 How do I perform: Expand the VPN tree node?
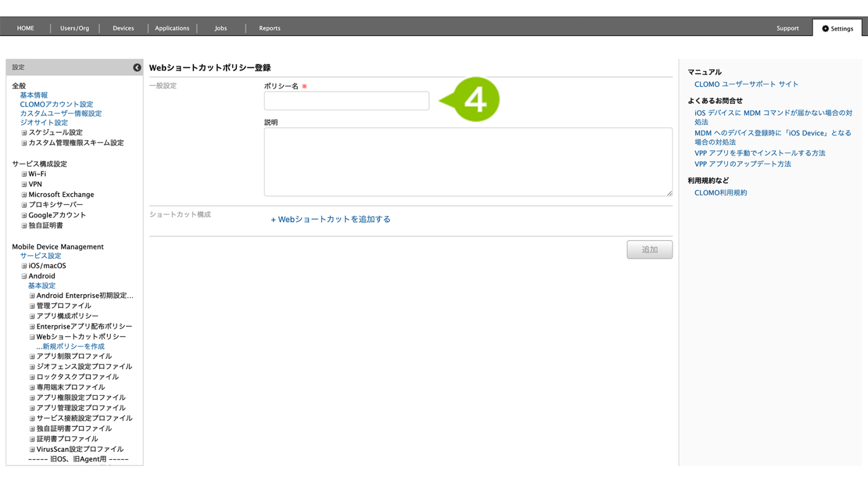24,185
